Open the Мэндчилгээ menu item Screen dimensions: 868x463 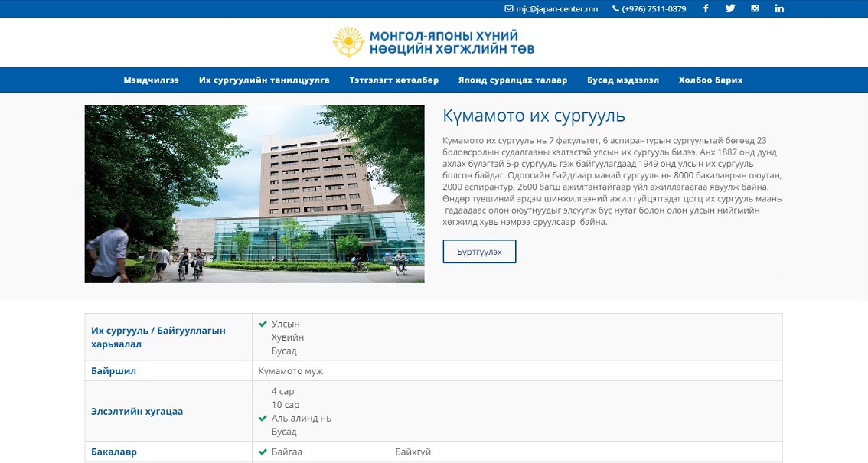pos(151,80)
